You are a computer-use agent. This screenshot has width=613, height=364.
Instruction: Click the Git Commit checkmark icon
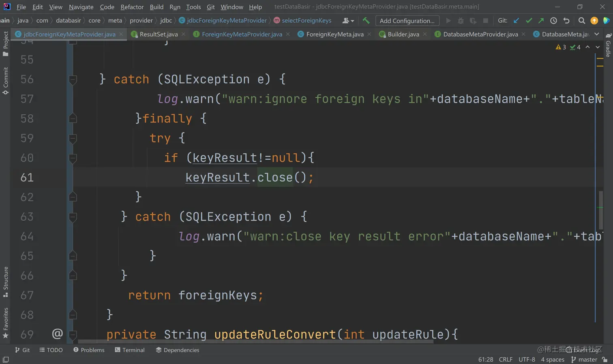[x=529, y=20]
